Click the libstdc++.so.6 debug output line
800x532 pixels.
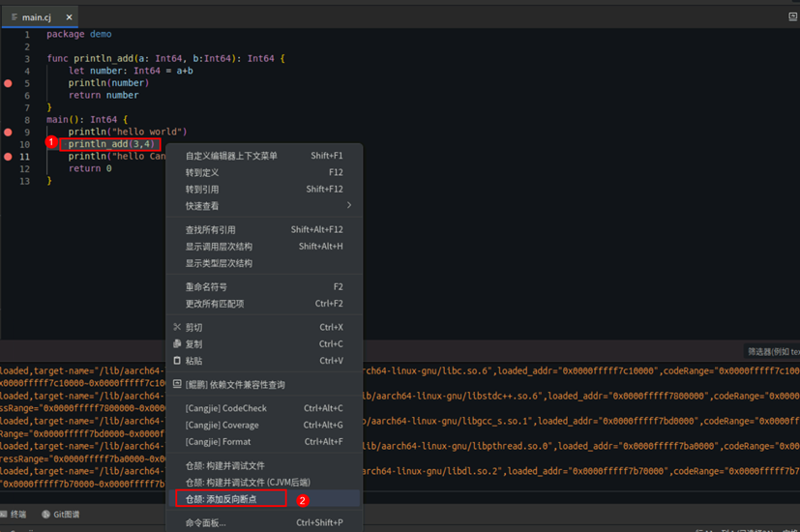tap(581, 396)
